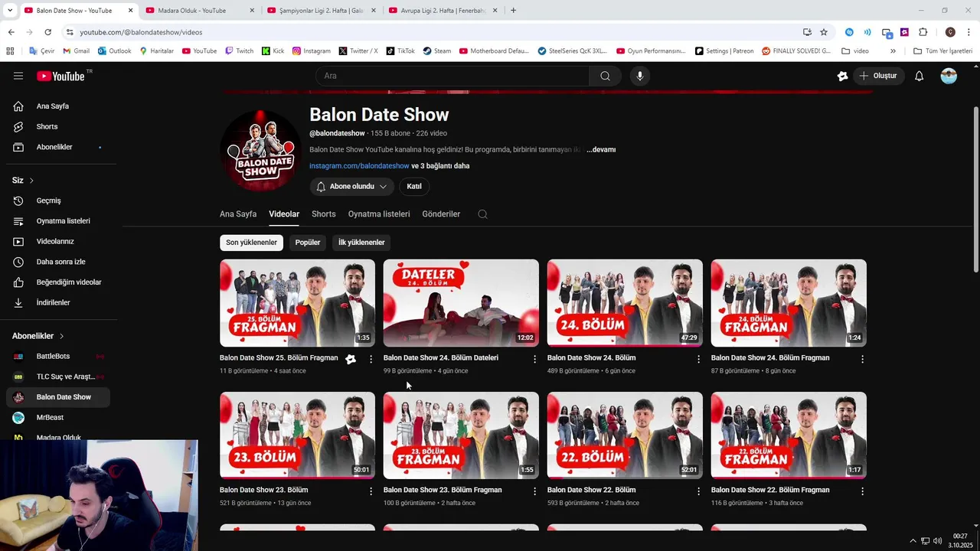The width and height of the screenshot is (980, 551).
Task: Open the taskbar clock and date
Action: [x=960, y=541]
